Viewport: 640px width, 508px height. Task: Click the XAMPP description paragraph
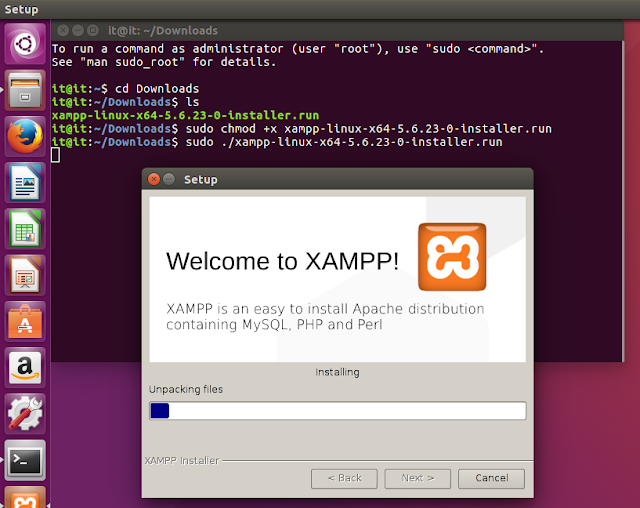pyautogui.click(x=325, y=317)
